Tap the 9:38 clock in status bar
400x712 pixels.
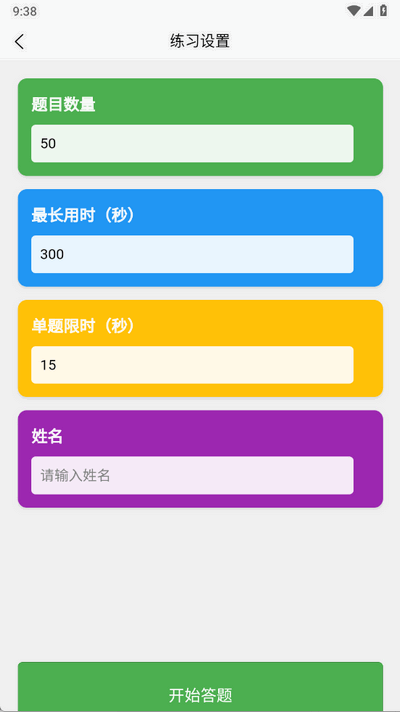pos(25,11)
